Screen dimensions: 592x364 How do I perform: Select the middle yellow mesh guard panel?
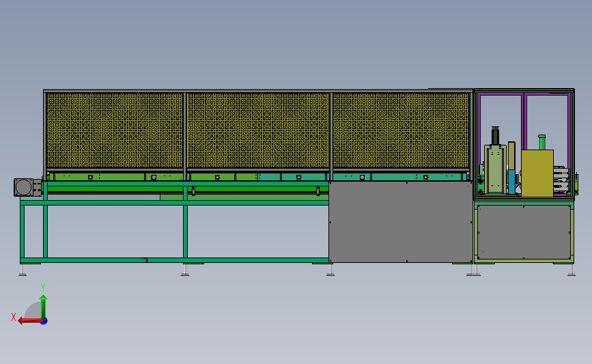click(258, 130)
